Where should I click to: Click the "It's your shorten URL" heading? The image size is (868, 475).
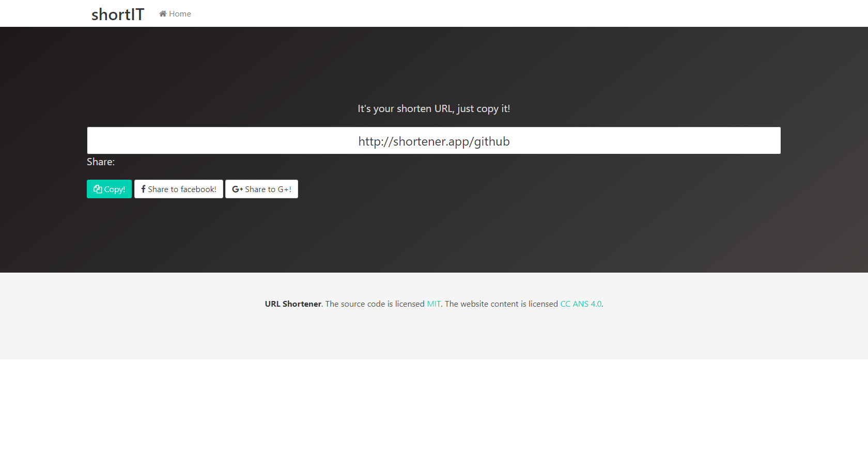click(434, 108)
